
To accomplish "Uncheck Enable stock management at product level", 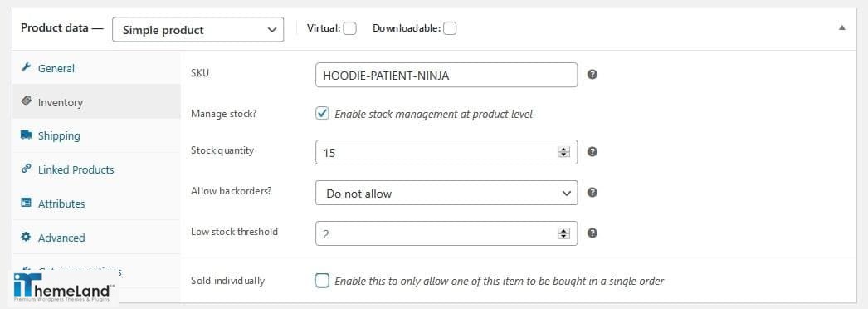I will 322,114.
